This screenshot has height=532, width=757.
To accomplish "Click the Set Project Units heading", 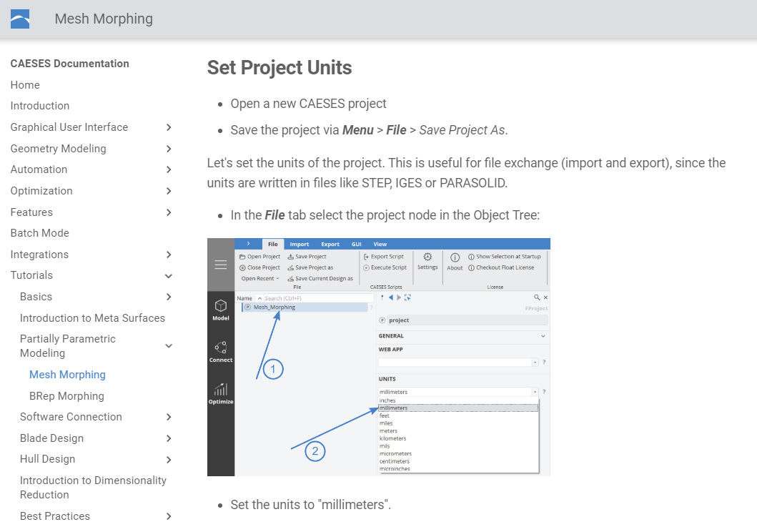I will click(279, 68).
